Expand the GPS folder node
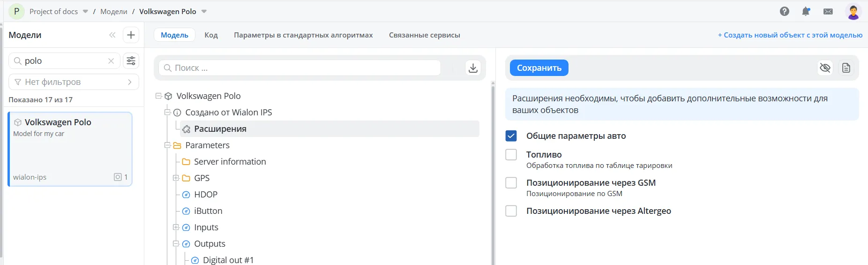This screenshot has height=265, width=868. point(176,178)
